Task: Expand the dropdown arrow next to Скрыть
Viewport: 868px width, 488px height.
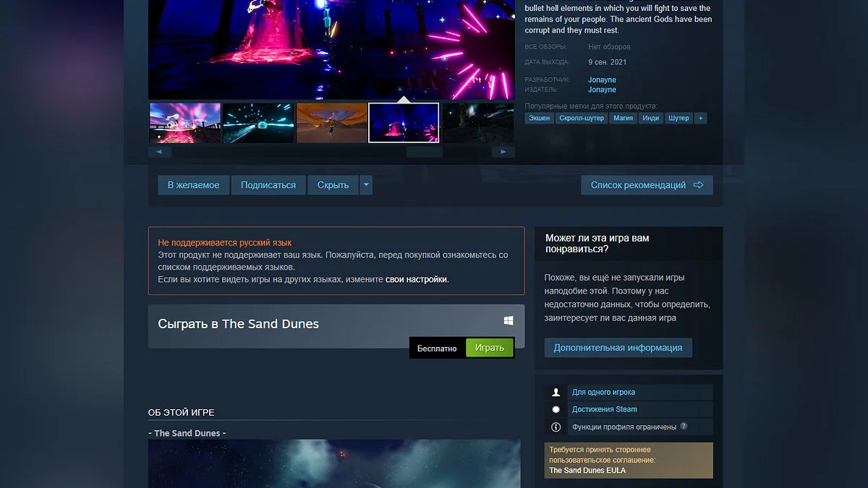Action: [x=366, y=185]
